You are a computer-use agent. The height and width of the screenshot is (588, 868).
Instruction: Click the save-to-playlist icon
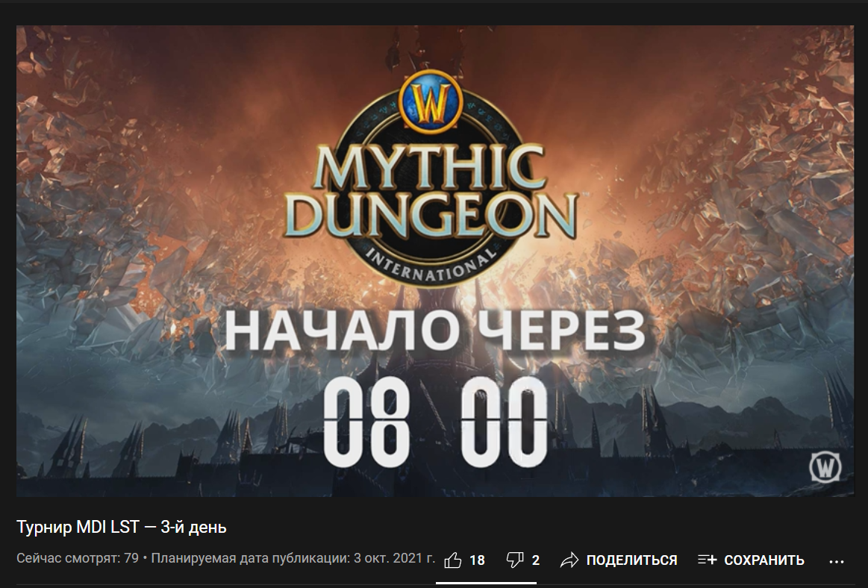coord(707,560)
